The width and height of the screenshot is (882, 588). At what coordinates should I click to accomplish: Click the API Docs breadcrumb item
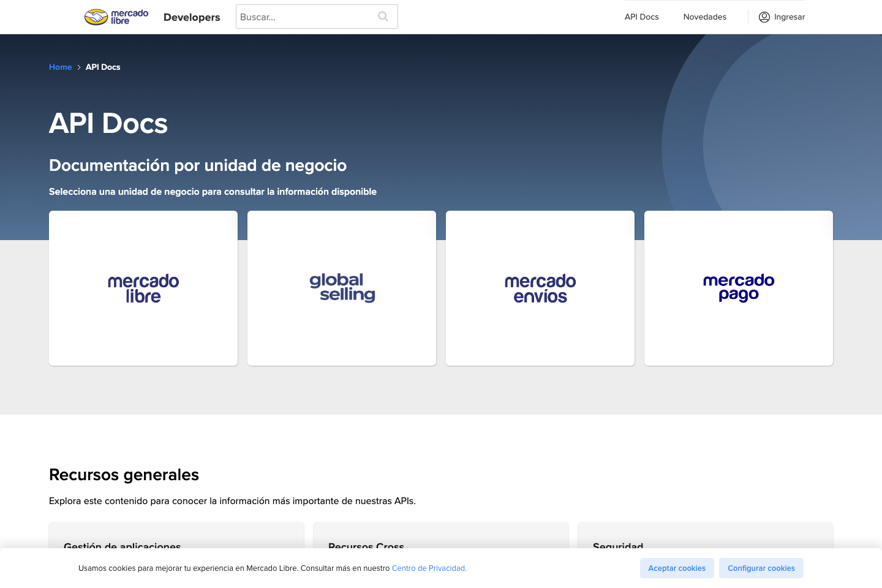pyautogui.click(x=102, y=67)
